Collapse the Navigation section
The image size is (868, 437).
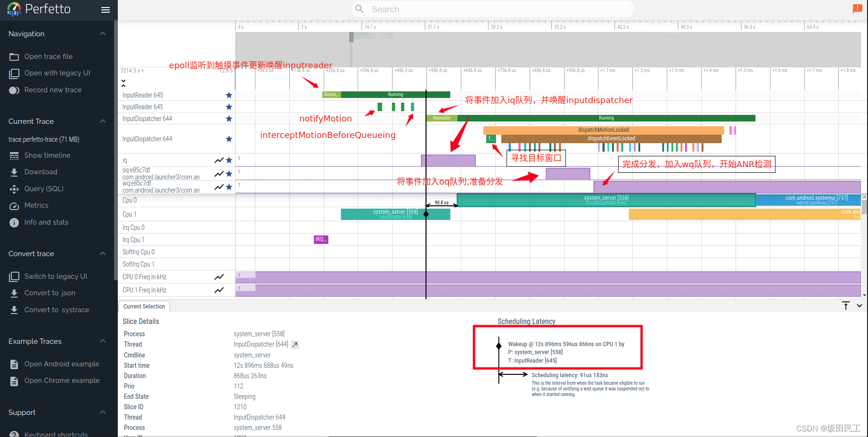103,34
